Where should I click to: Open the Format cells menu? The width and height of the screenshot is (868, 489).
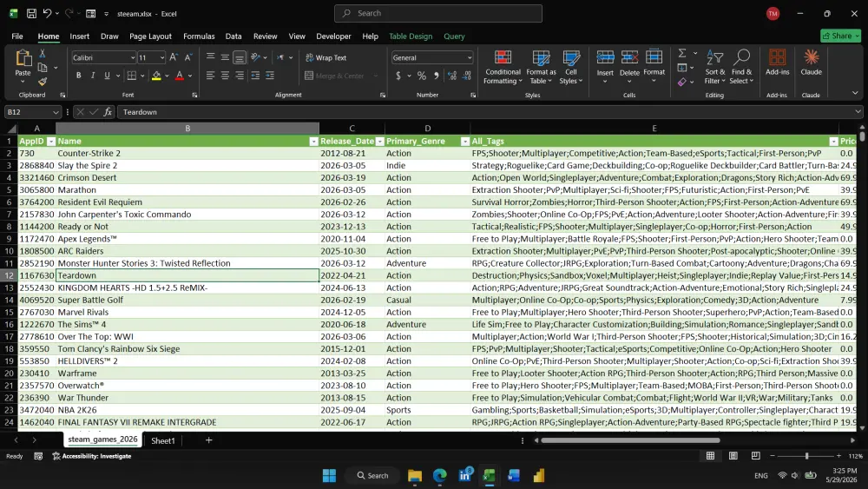pos(654,67)
